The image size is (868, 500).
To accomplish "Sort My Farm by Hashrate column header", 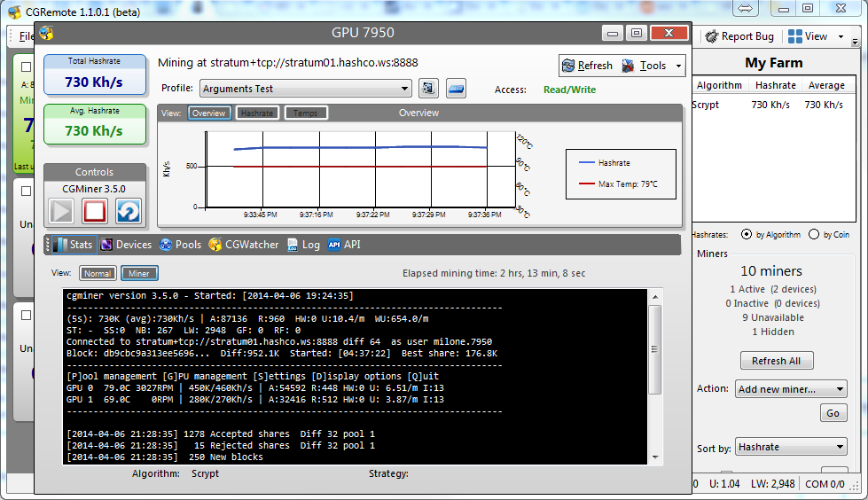I will tap(776, 85).
